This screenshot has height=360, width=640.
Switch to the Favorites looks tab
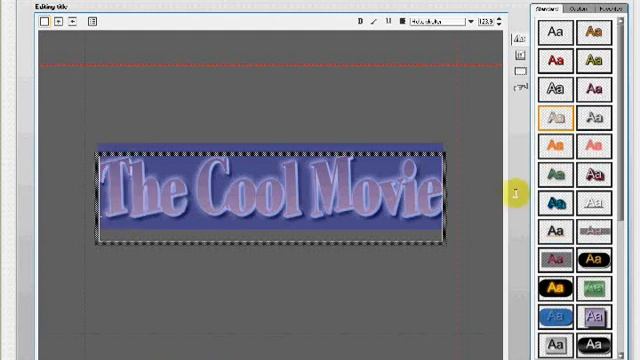point(611,9)
